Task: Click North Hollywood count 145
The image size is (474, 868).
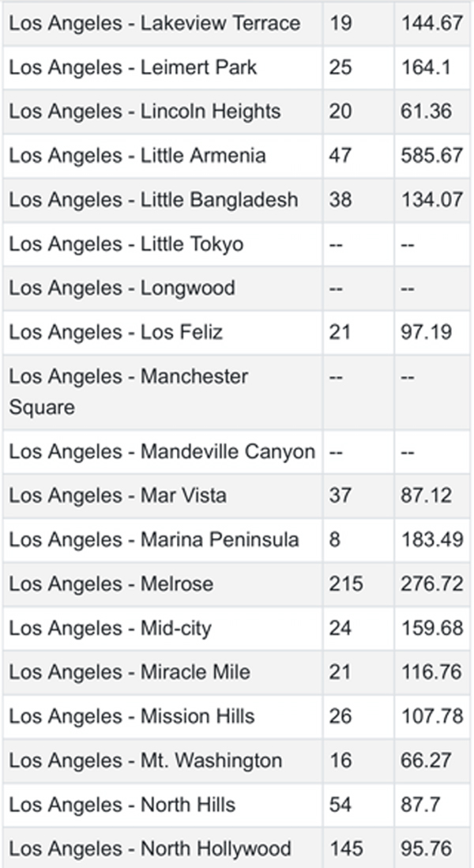Action: point(346,848)
